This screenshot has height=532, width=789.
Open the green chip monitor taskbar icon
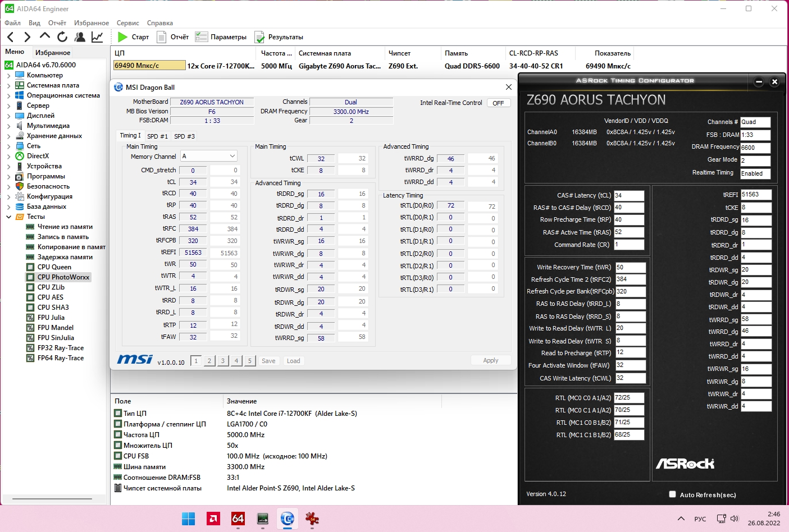coord(263,519)
